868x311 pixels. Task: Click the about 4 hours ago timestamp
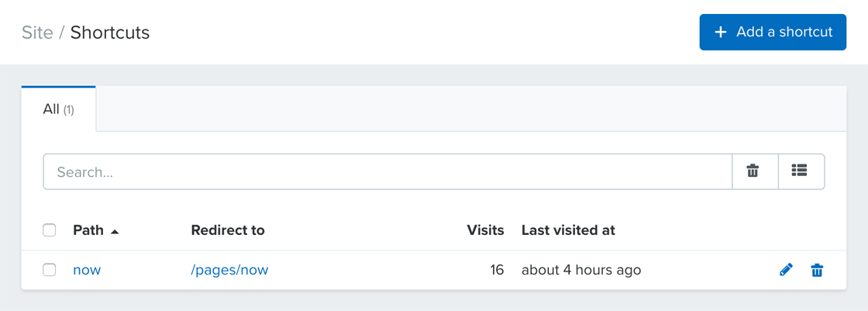(x=581, y=270)
